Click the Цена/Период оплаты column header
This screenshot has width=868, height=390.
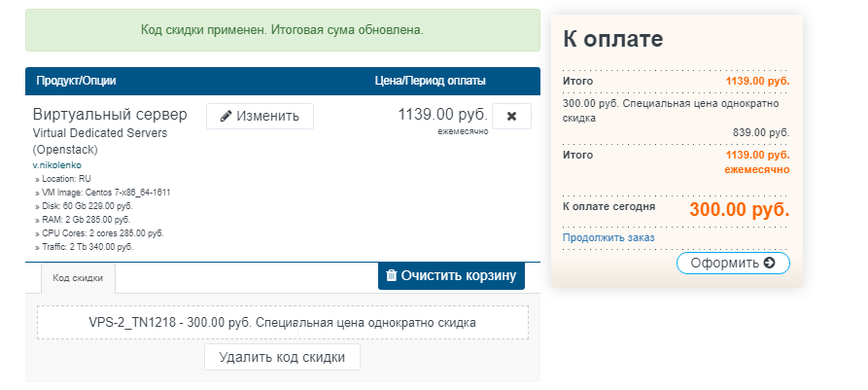pyautogui.click(x=430, y=81)
